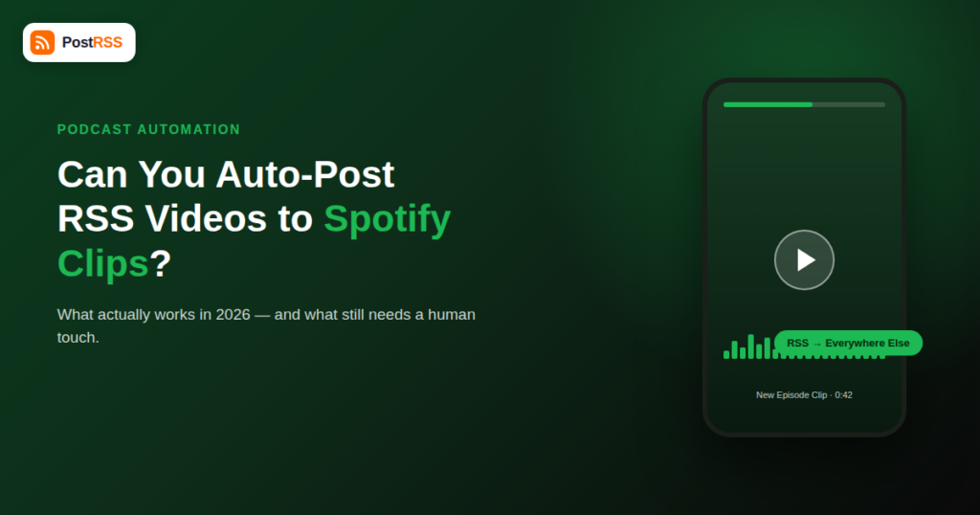Click the question mark after Clips
Screen dimensions: 980x515
point(161,263)
